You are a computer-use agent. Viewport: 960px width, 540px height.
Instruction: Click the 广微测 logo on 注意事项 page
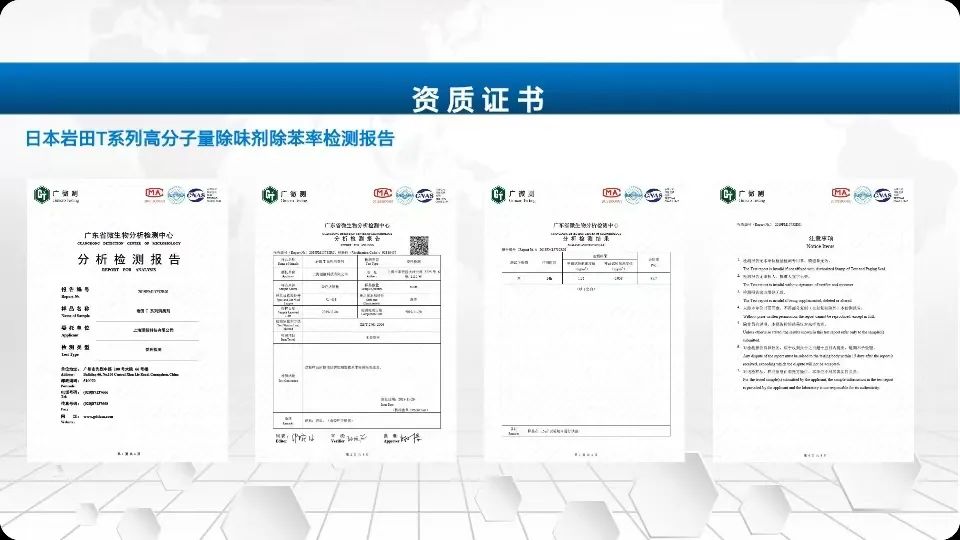point(742,195)
